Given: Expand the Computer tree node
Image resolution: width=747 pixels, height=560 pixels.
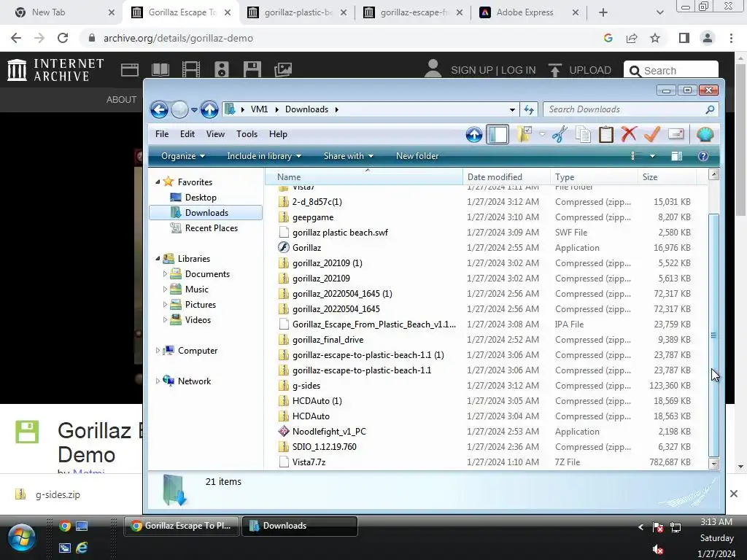Looking at the screenshot, I should click(x=158, y=351).
